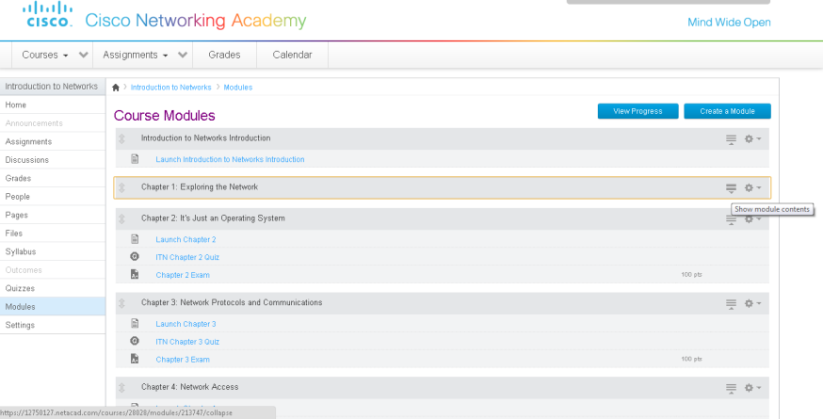
Task: Click the ITN Chapter 2 Quiz icon
Action: pyautogui.click(x=135, y=257)
